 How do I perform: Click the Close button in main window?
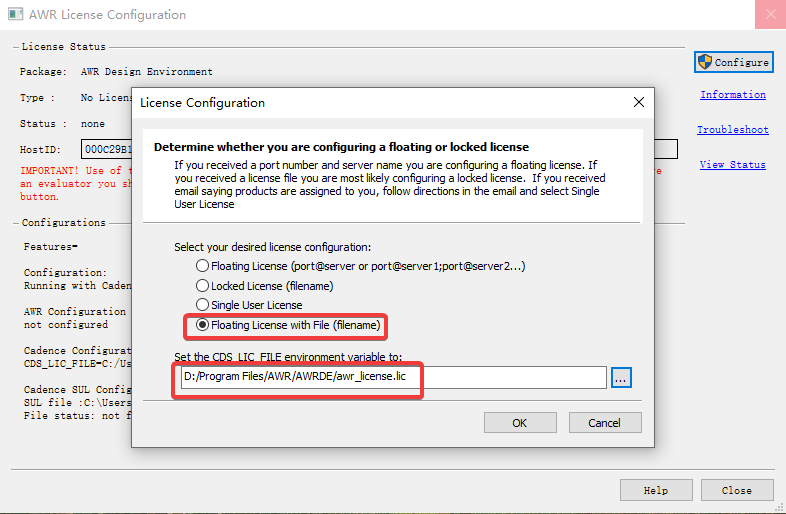(737, 490)
